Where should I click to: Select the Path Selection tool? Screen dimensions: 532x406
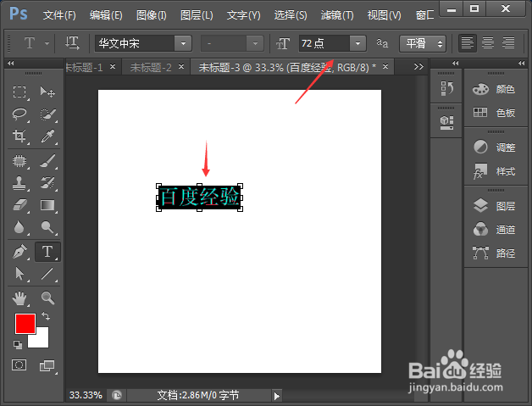[19, 274]
